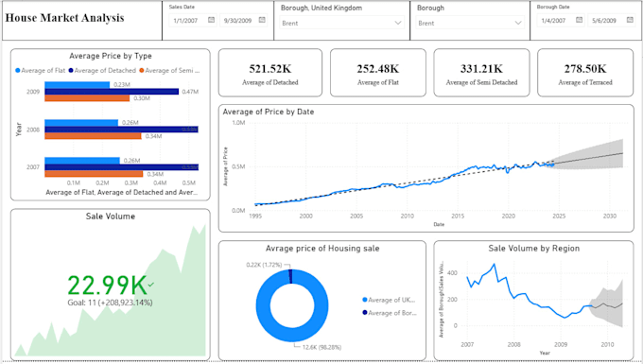The width and height of the screenshot is (643, 364).
Task: Click the House Market Analysis heading
Action: pyautogui.click(x=64, y=18)
